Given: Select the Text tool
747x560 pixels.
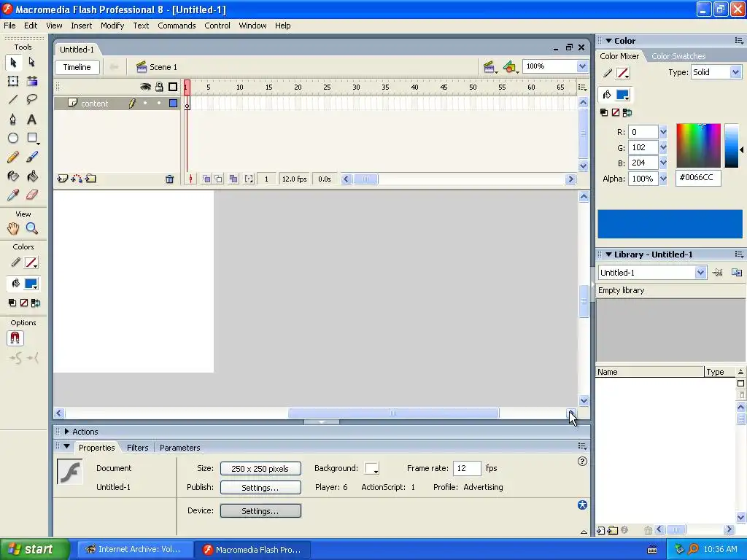Looking at the screenshot, I should pyautogui.click(x=32, y=119).
